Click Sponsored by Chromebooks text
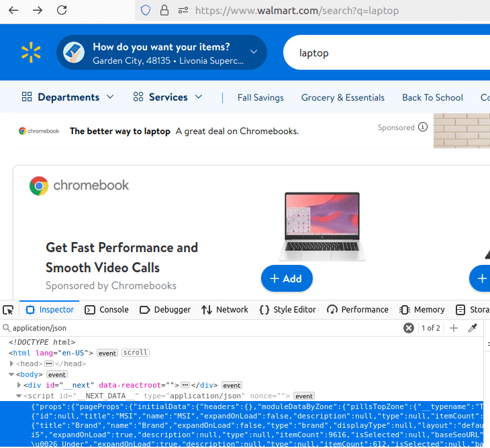Viewport: 490px width, 448px height. pyautogui.click(x=111, y=286)
